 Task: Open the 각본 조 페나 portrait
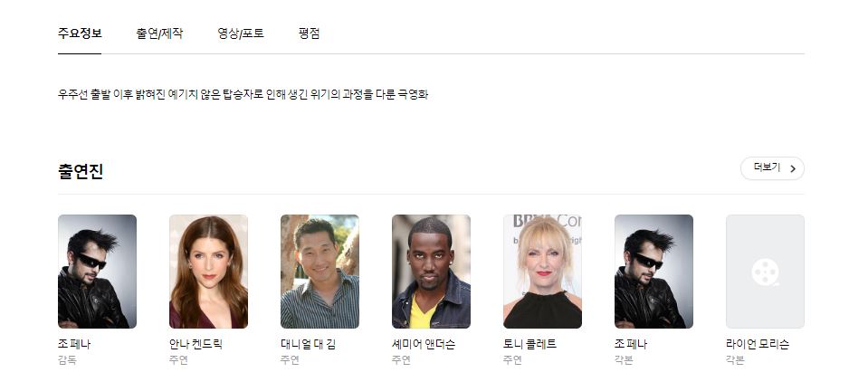(653, 272)
